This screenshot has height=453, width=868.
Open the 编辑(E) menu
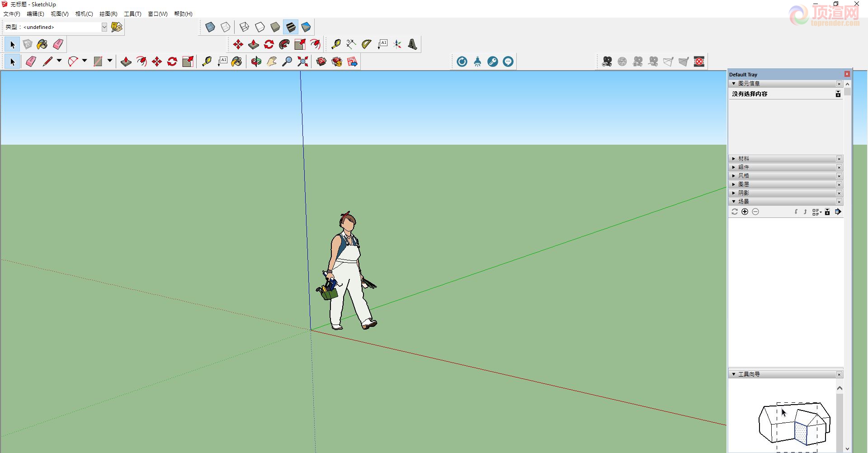(35, 14)
